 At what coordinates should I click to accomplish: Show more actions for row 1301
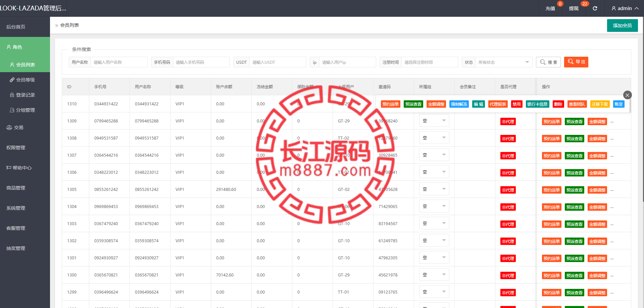pyautogui.click(x=612, y=259)
